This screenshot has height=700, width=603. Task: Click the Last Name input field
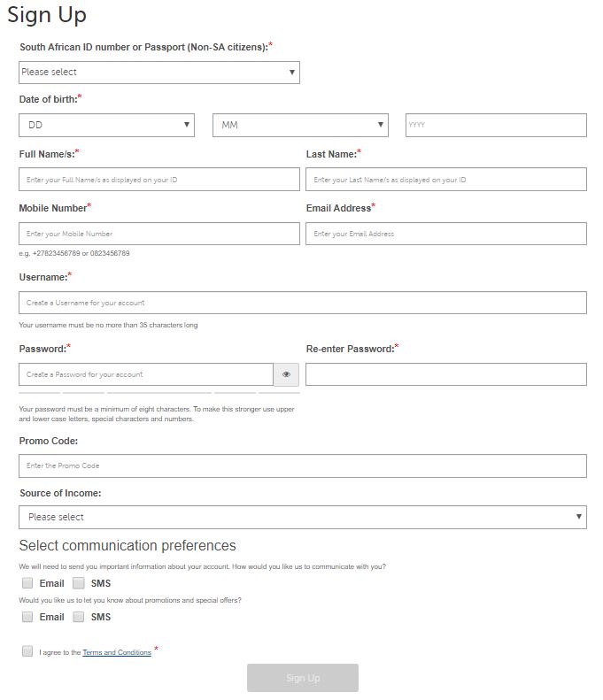445,180
